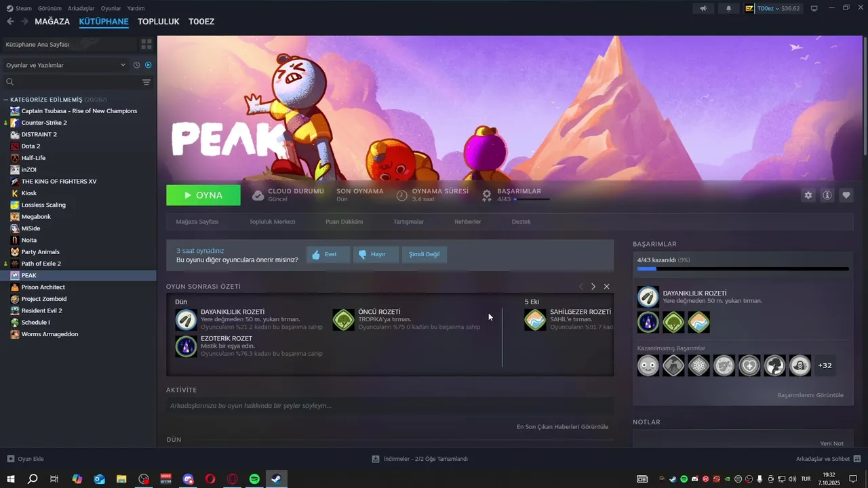Select Path of Exile 2 in library
868x488 pixels.
tap(41, 264)
